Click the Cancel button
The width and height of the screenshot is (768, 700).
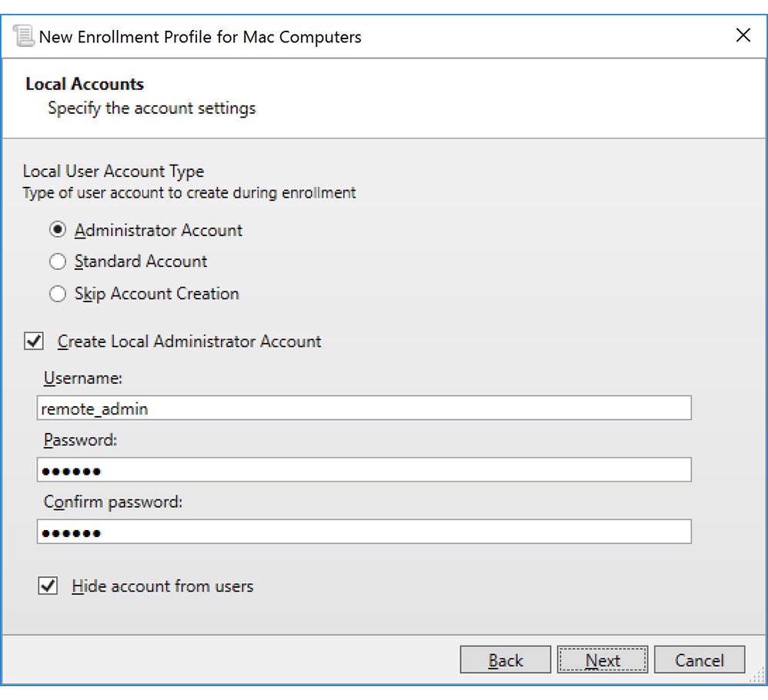(x=700, y=659)
